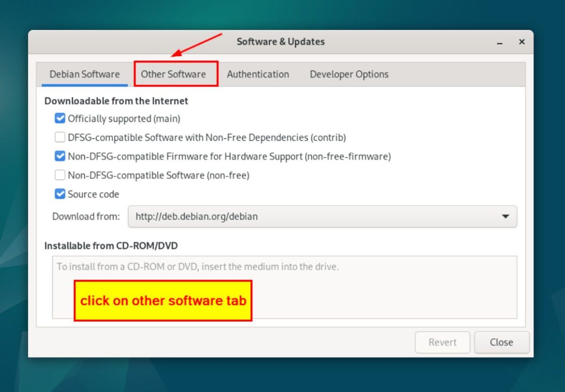Image resolution: width=565 pixels, height=392 pixels.
Task: Uncheck "Officially supported (main)"
Action: 59,118
